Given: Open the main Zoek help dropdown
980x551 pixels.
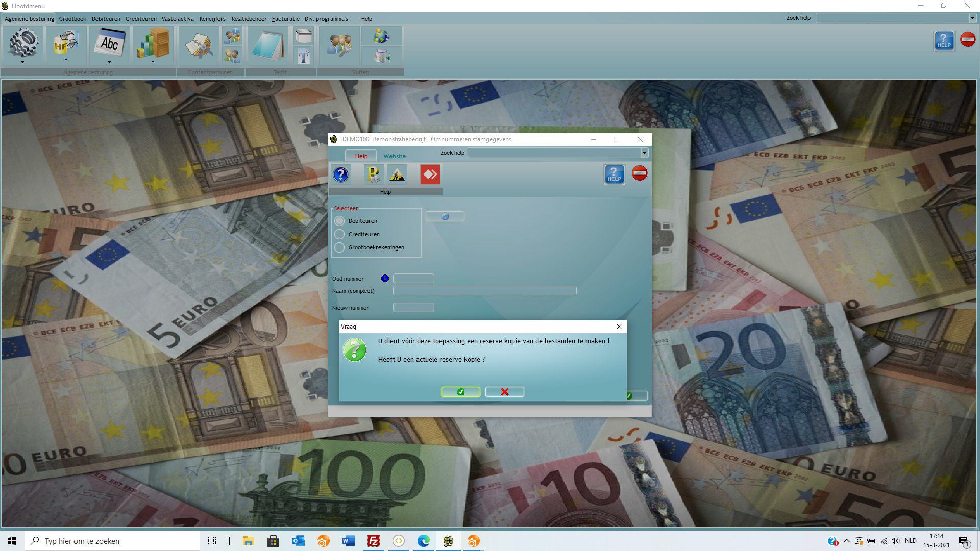Looking at the screenshot, I should [972, 18].
